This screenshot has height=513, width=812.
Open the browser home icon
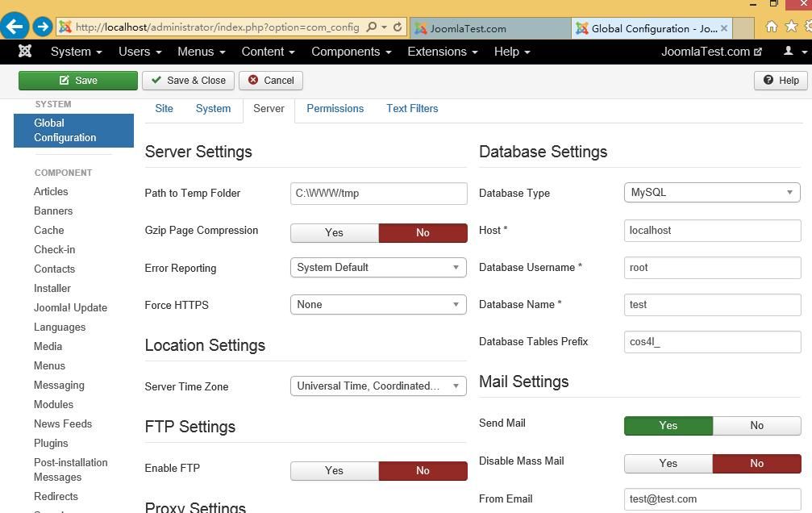(x=772, y=26)
